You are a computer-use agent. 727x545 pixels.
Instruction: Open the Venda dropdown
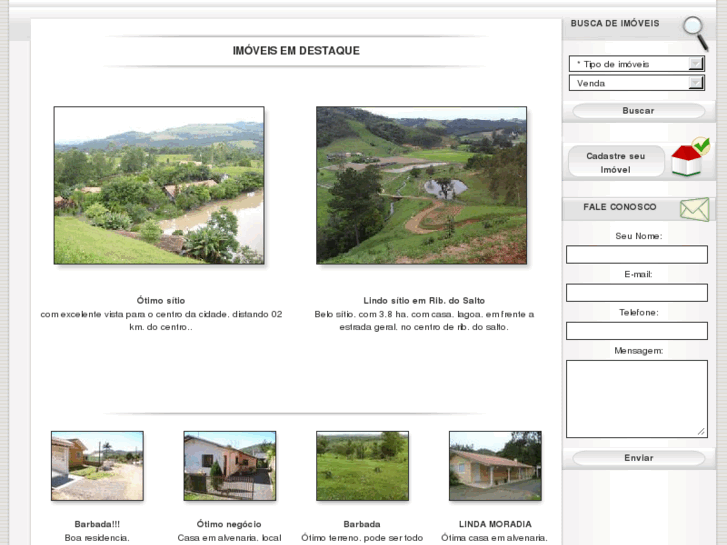637,83
